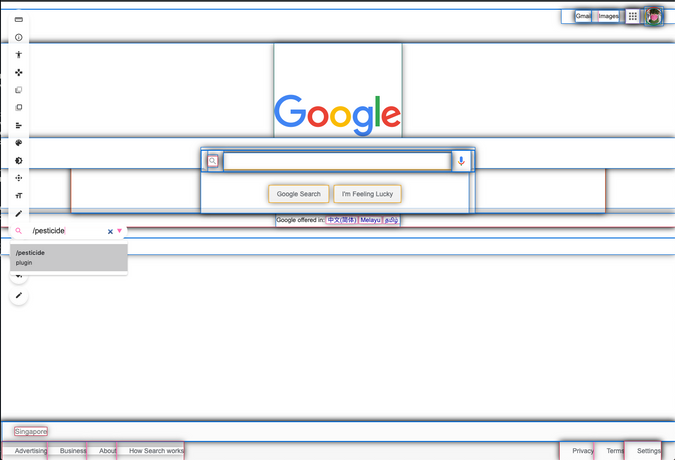Select the Box shadow tool
The height and width of the screenshot is (460, 675).
click(x=19, y=161)
